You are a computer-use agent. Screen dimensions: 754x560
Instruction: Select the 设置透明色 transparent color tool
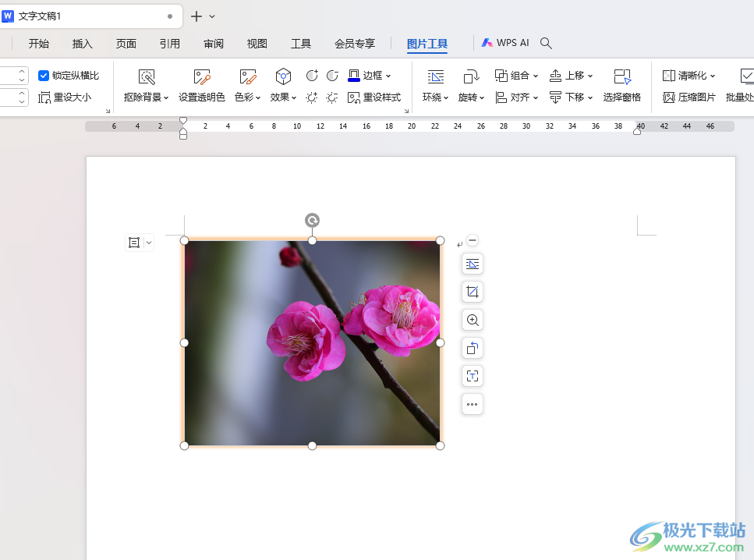click(x=202, y=86)
